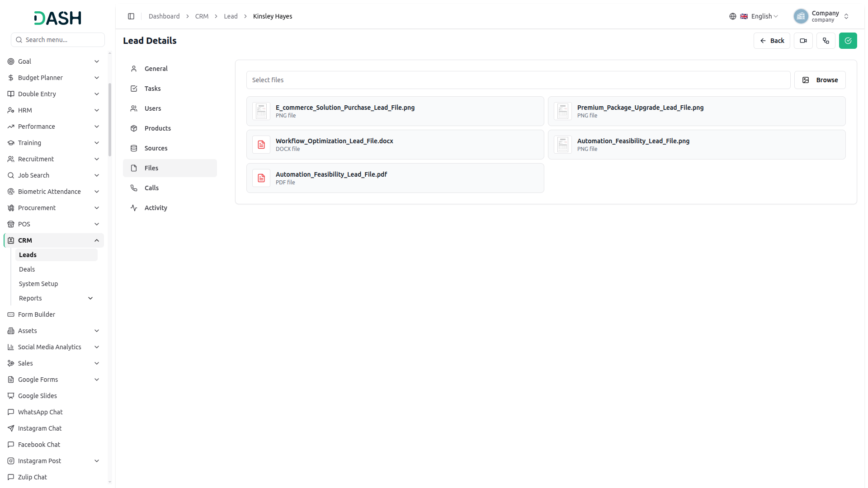
Task: Go to Dashboard breadcrumb link
Action: (164, 16)
